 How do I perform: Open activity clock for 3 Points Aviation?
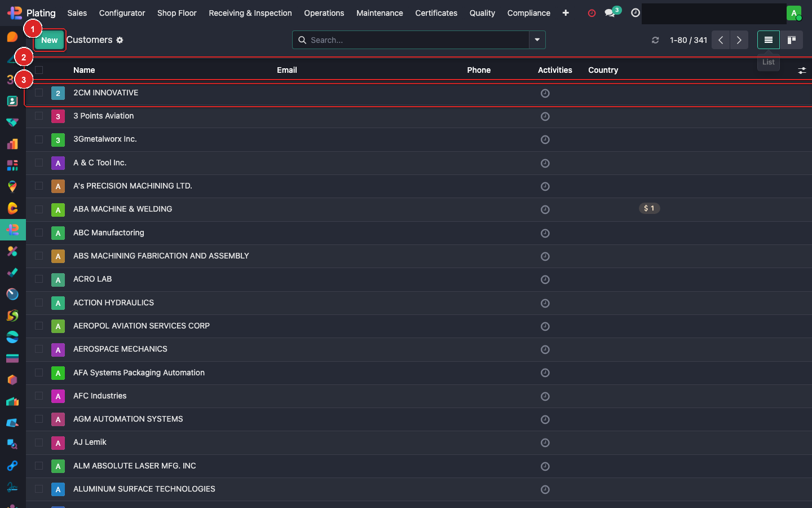pos(545,116)
